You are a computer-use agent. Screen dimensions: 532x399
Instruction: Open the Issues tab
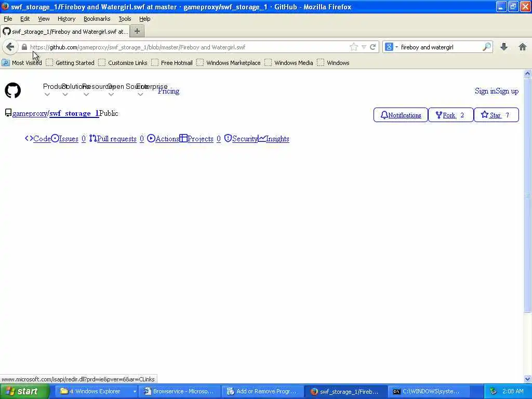tap(68, 139)
